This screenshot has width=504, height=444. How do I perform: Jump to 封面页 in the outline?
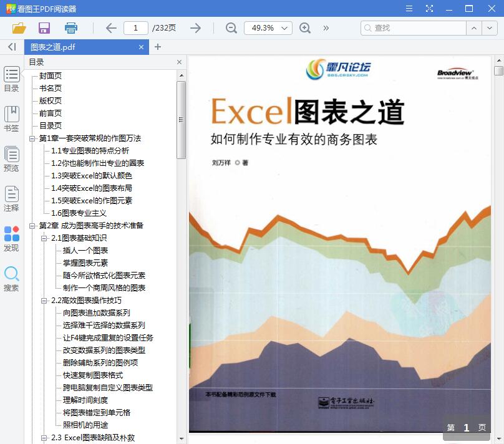coord(50,76)
